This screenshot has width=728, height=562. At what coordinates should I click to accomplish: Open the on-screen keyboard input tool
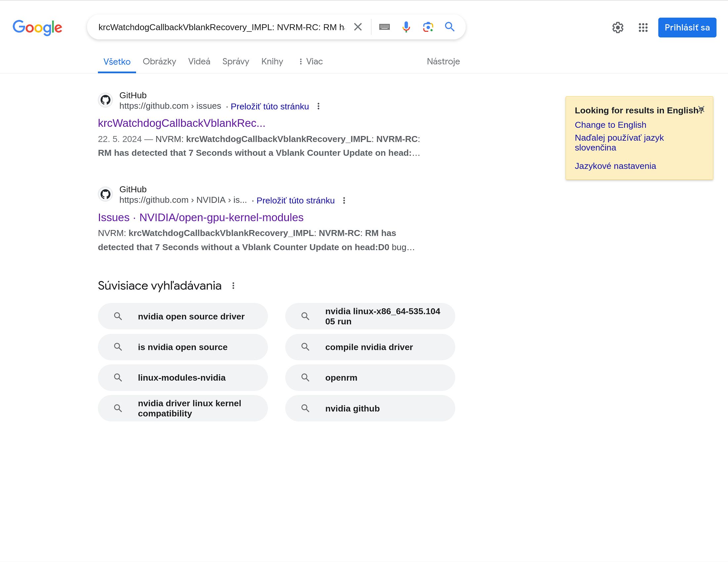pos(384,27)
